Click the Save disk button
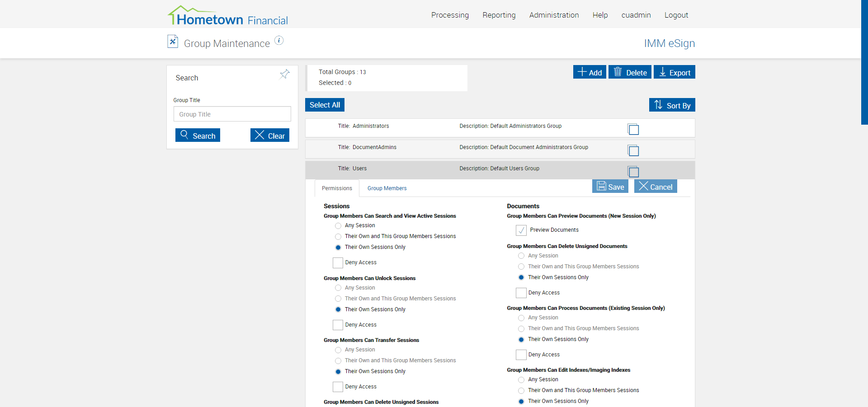 pos(610,187)
